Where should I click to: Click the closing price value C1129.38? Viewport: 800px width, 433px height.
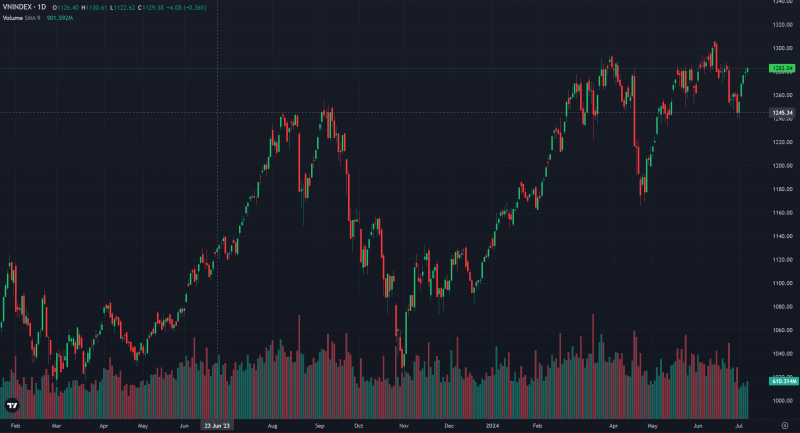point(151,8)
